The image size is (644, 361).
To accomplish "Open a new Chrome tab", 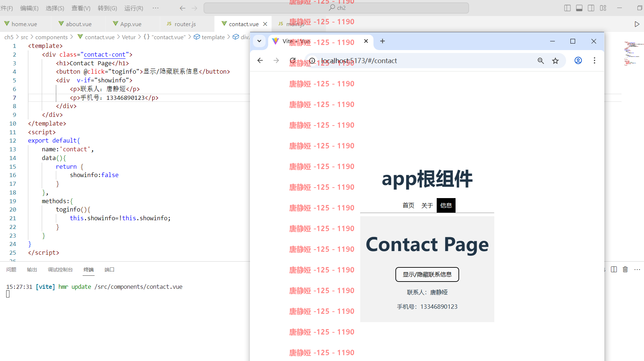I will point(382,41).
